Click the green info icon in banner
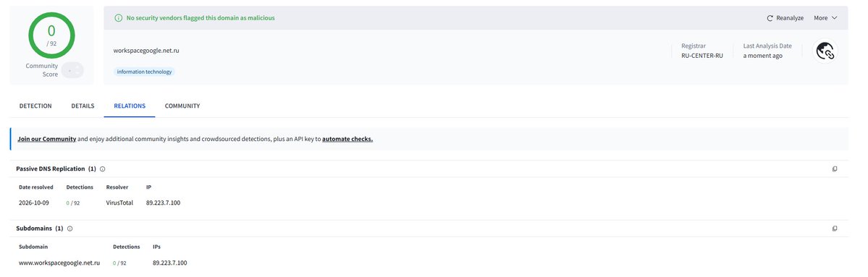 [x=118, y=18]
